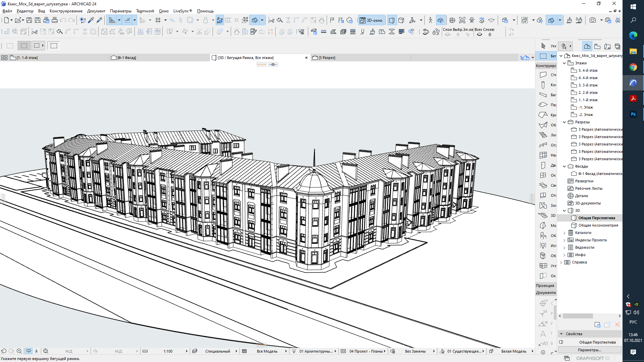Open the Документ menu
The height and width of the screenshot is (362, 644).
96,11
